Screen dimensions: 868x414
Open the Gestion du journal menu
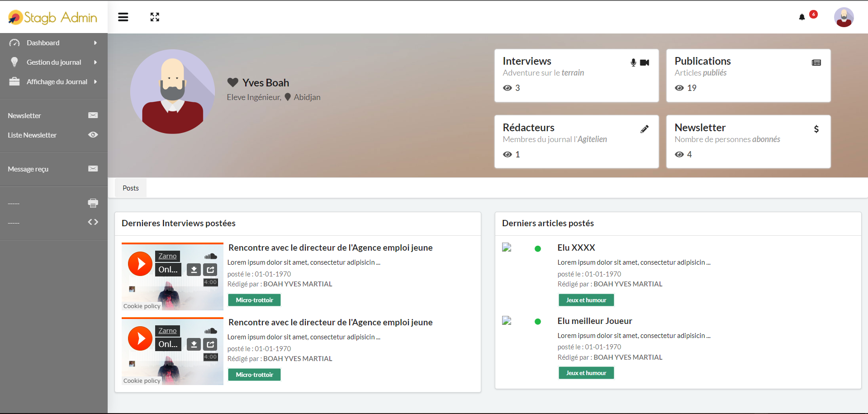[54, 62]
